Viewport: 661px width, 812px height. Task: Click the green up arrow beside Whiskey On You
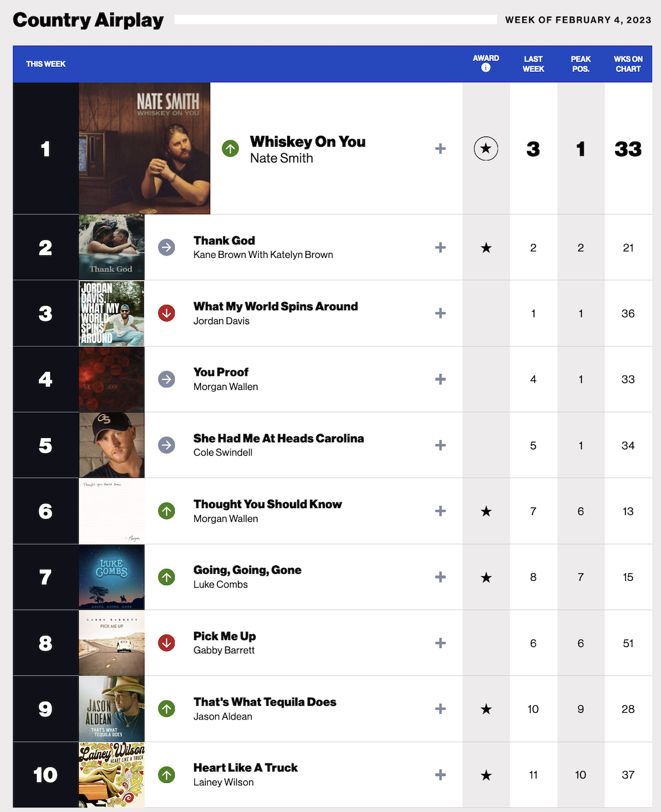point(230,149)
